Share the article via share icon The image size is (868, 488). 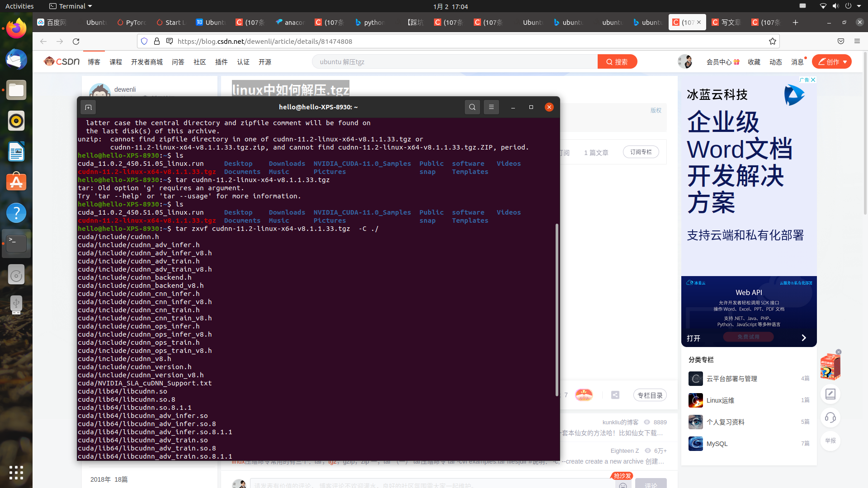click(x=615, y=395)
